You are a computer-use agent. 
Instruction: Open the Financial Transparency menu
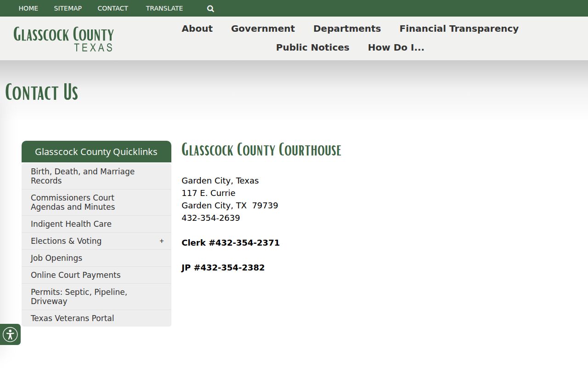[x=459, y=29]
